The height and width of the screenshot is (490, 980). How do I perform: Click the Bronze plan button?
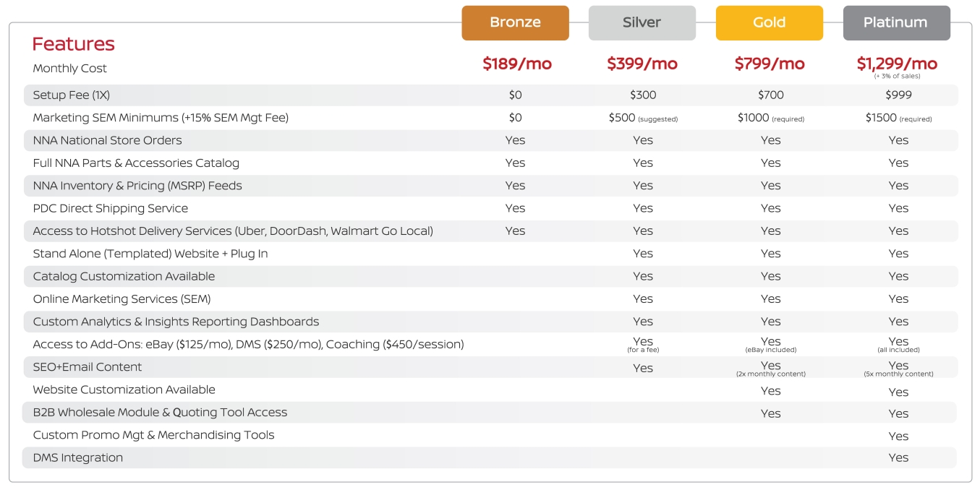[x=515, y=22]
